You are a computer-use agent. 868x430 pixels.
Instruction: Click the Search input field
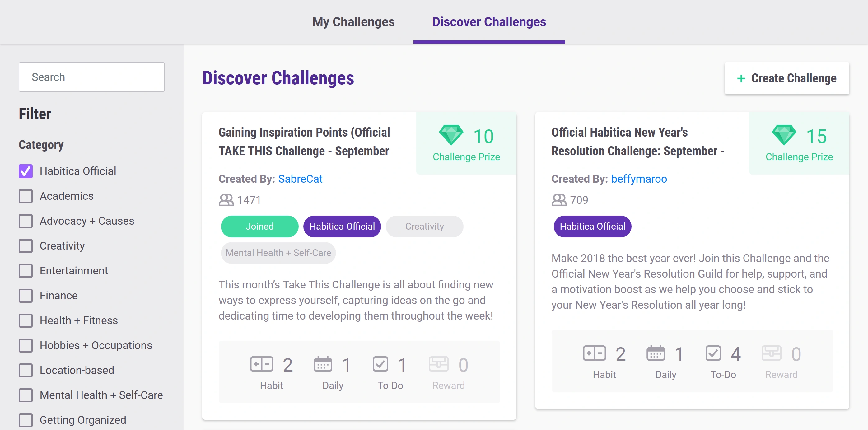[x=92, y=77]
